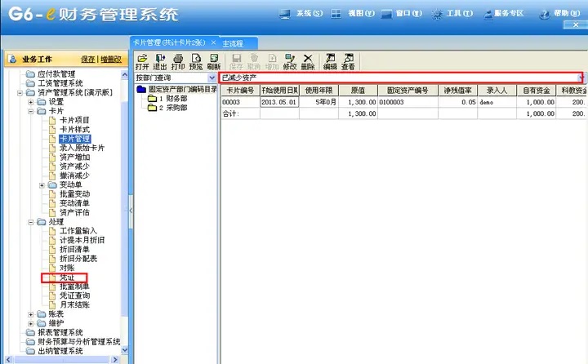
Task: Expand the 维护 folder node
Action: tap(31, 323)
